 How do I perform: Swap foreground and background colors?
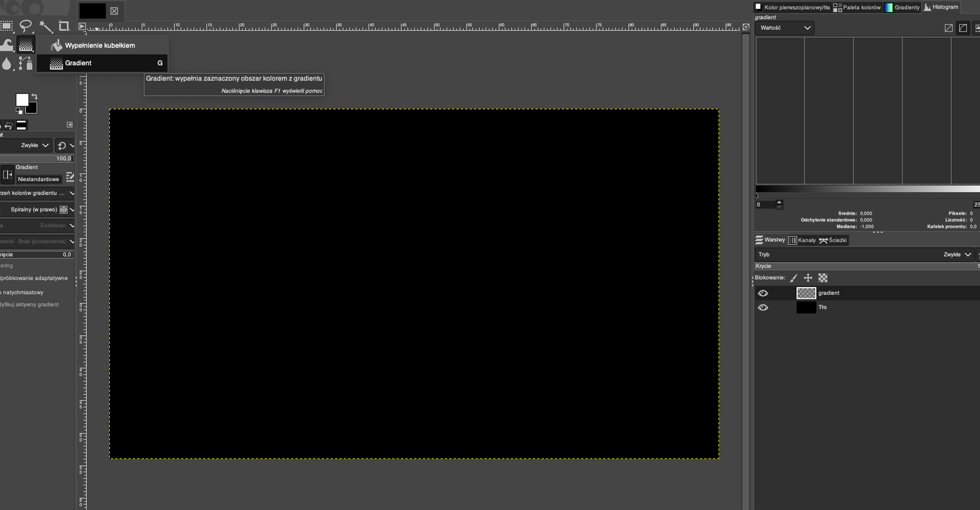pyautogui.click(x=34, y=96)
